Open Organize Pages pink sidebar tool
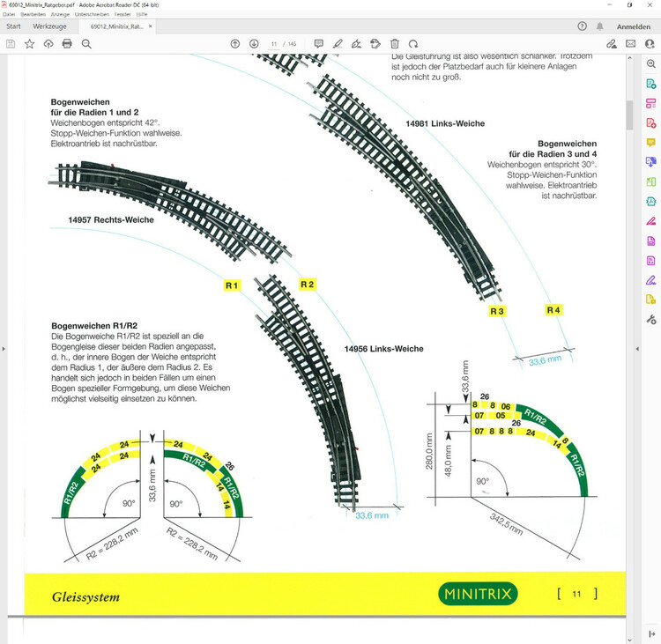 [x=651, y=103]
